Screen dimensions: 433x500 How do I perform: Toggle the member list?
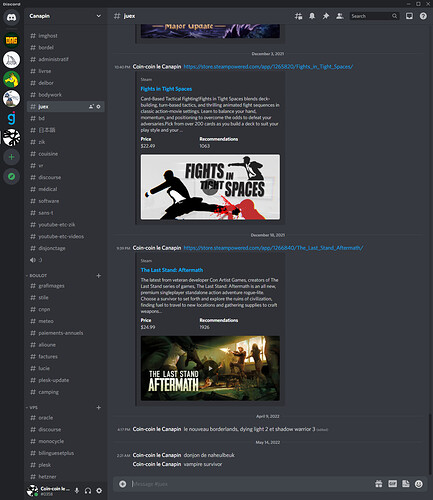(339, 16)
